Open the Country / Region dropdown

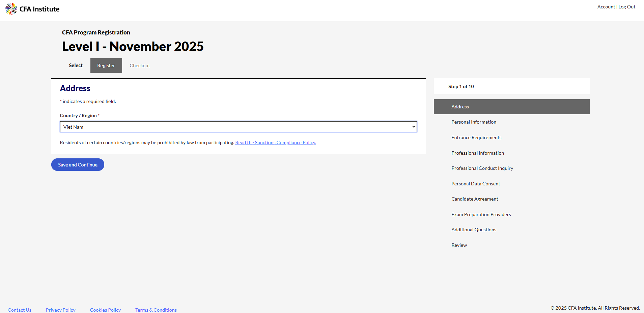[239, 127]
